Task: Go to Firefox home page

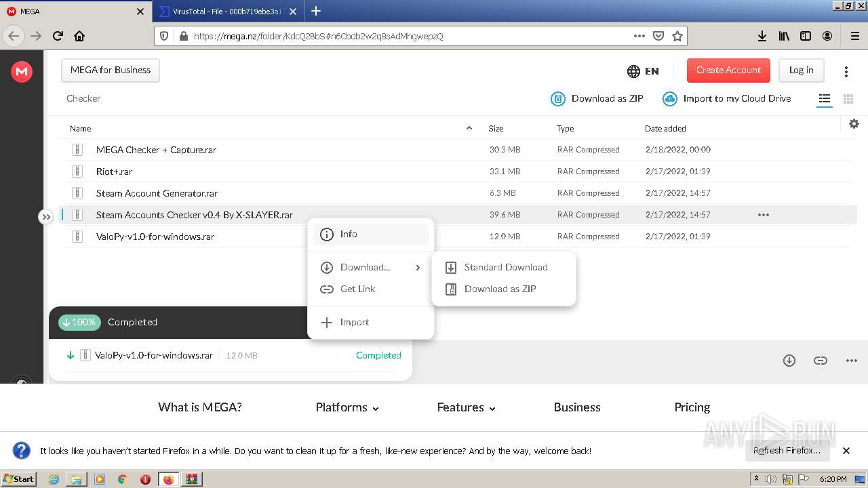Action: [79, 36]
